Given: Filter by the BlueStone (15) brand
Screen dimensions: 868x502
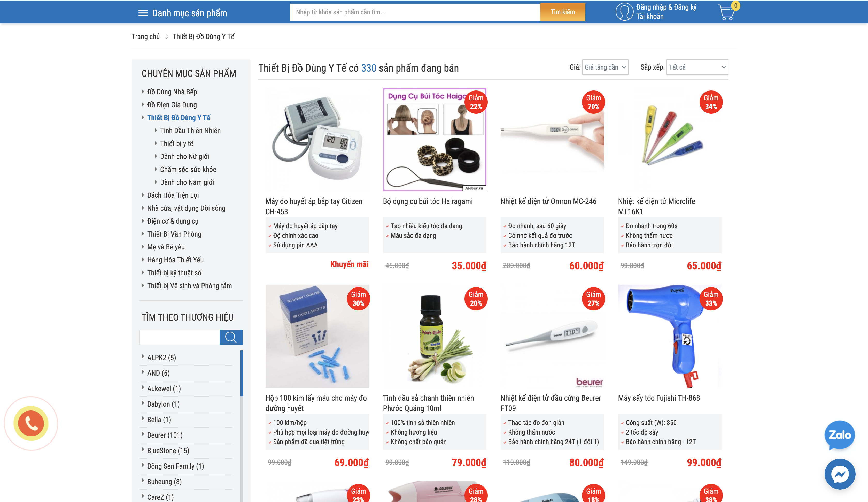Looking at the screenshot, I should pyautogui.click(x=168, y=451).
